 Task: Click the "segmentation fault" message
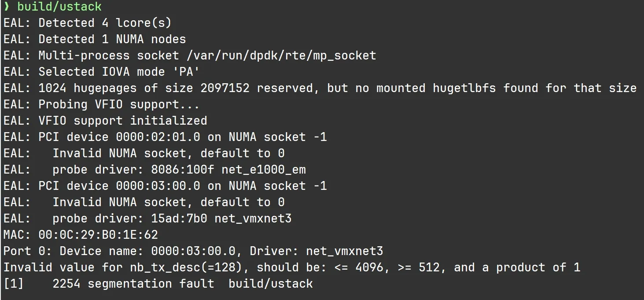click(151, 284)
